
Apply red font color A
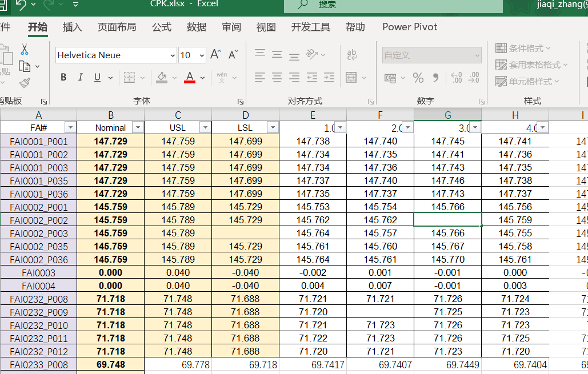click(190, 78)
